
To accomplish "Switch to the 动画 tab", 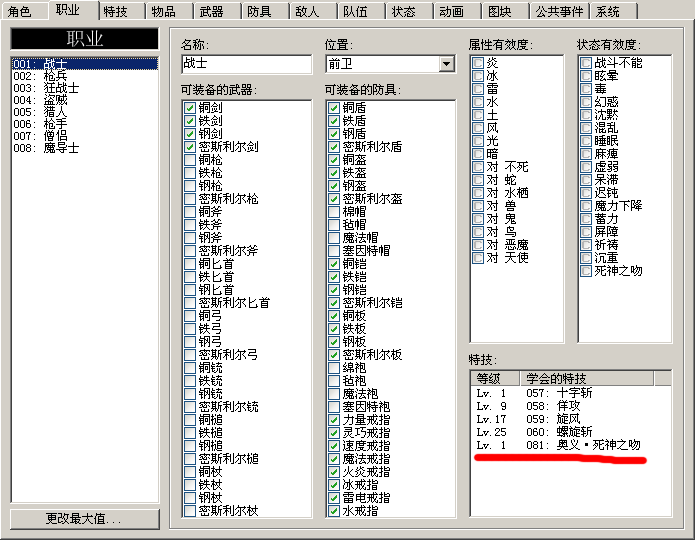I will [x=457, y=11].
